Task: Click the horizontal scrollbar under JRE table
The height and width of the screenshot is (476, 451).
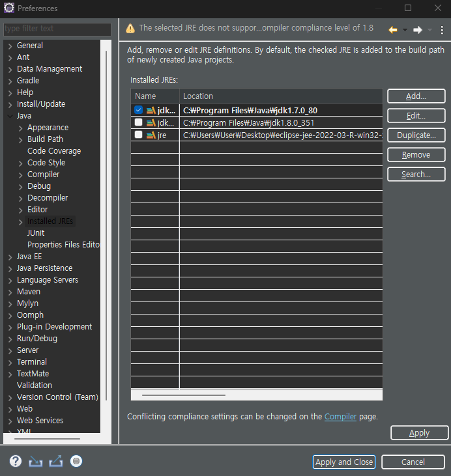Action: point(184,395)
